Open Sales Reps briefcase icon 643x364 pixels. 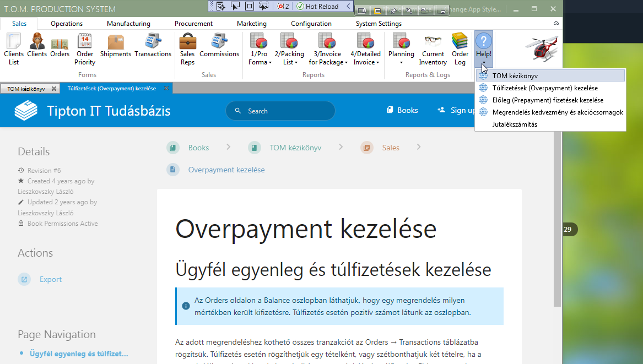click(187, 49)
